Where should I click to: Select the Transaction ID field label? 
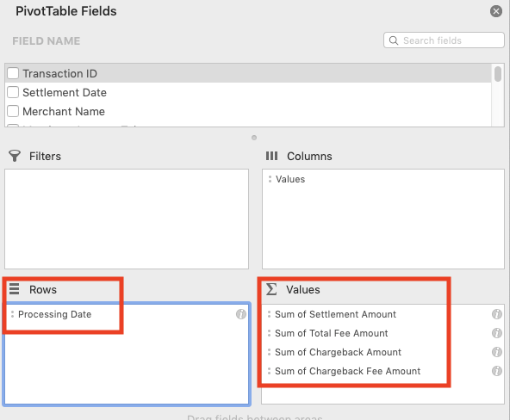point(59,73)
